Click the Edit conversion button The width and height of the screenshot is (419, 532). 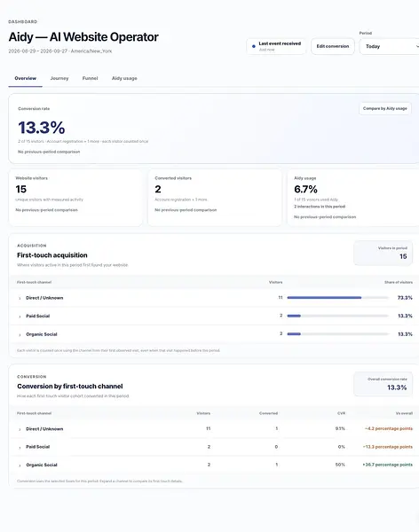(x=333, y=46)
